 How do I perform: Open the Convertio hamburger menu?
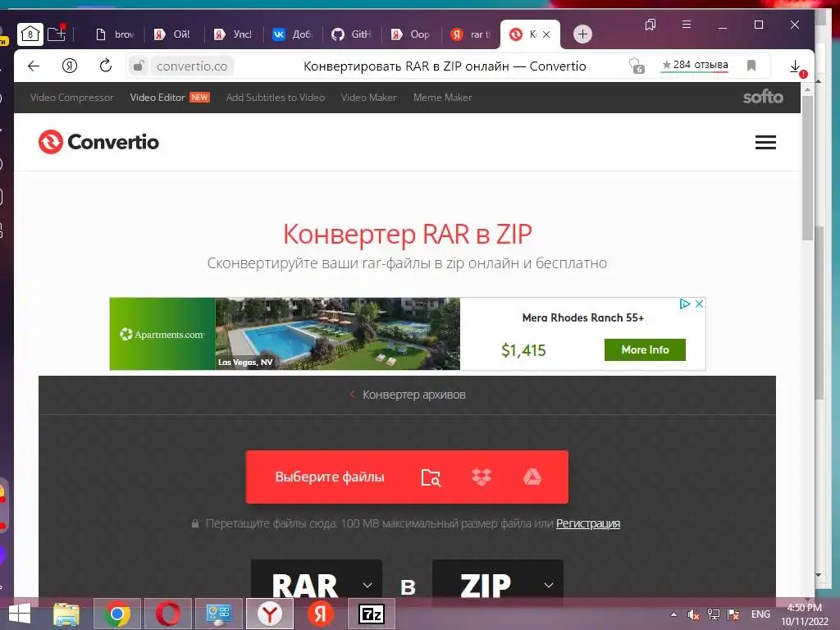pyautogui.click(x=765, y=142)
